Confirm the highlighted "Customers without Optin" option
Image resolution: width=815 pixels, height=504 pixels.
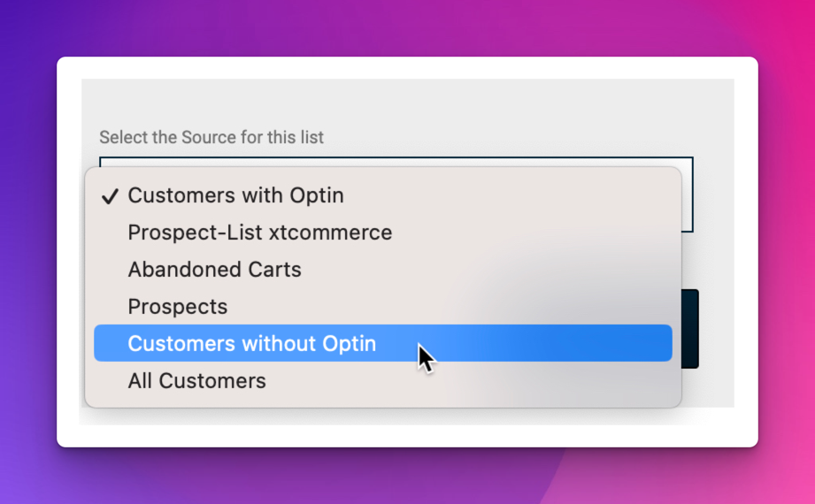383,343
